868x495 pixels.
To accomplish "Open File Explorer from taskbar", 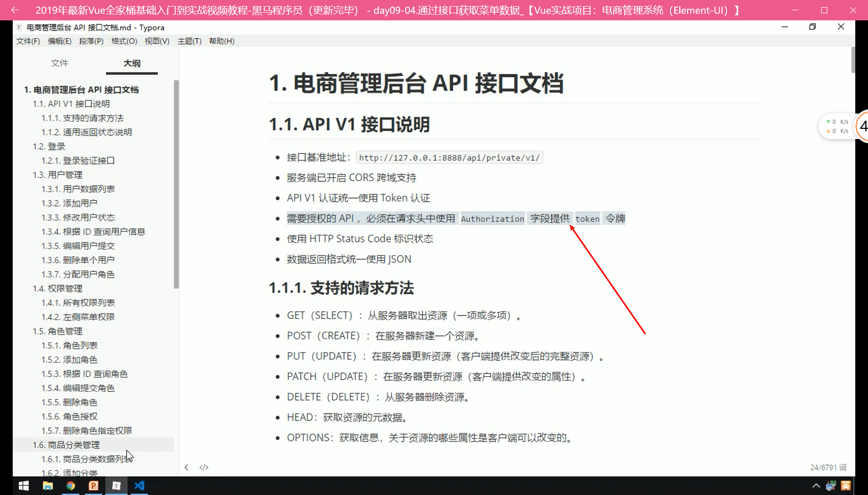I will tap(48, 486).
